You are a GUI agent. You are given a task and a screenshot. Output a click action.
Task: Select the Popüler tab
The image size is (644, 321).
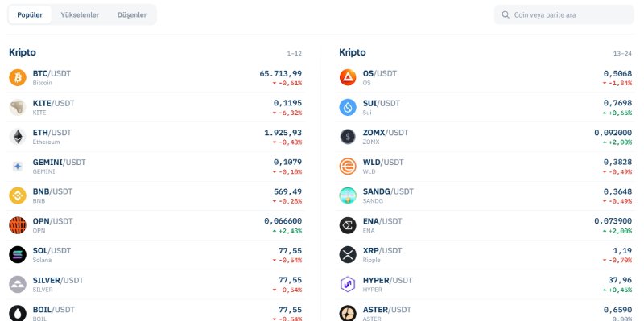30,14
